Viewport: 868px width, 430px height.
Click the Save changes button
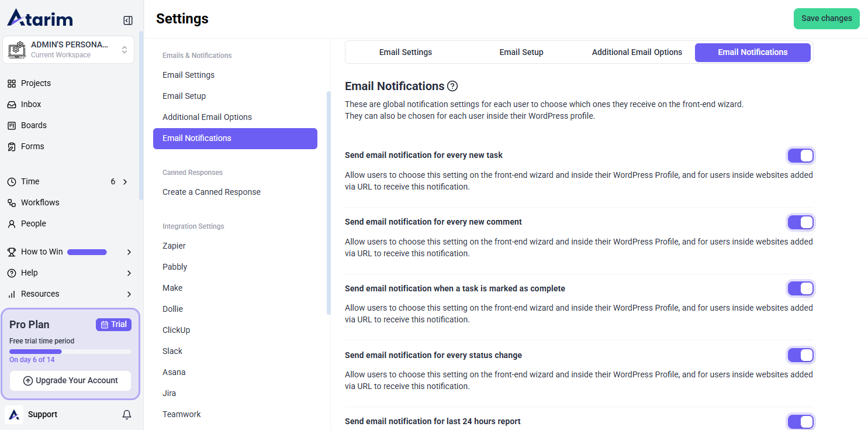[x=826, y=19]
